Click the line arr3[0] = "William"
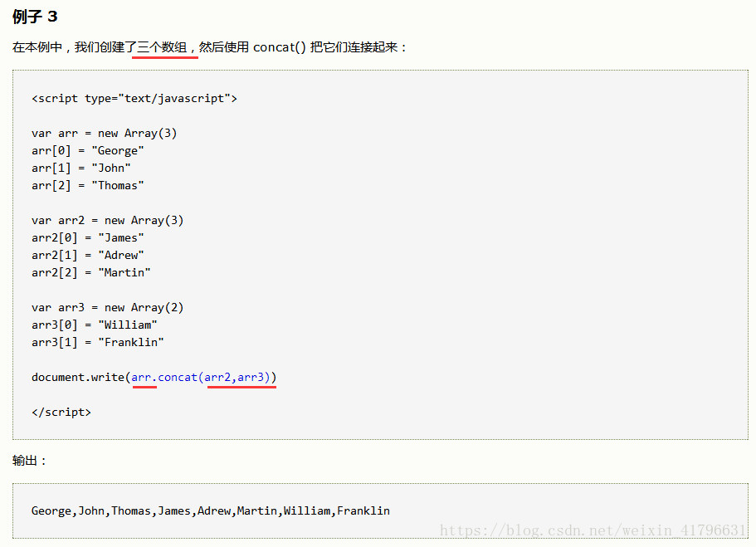This screenshot has height=547, width=756. pos(95,325)
